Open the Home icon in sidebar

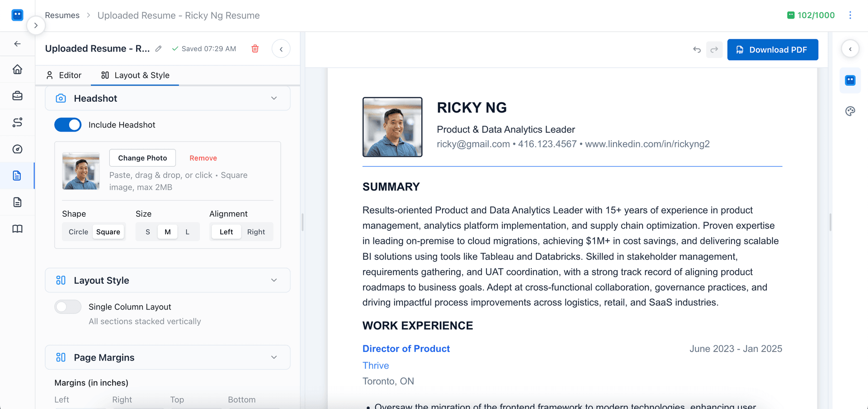point(17,69)
